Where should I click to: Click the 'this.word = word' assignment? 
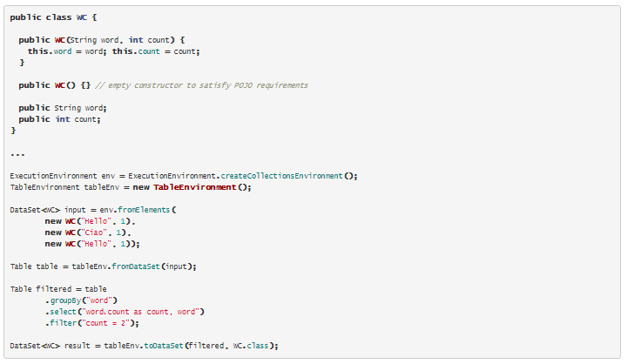[x=67, y=51]
